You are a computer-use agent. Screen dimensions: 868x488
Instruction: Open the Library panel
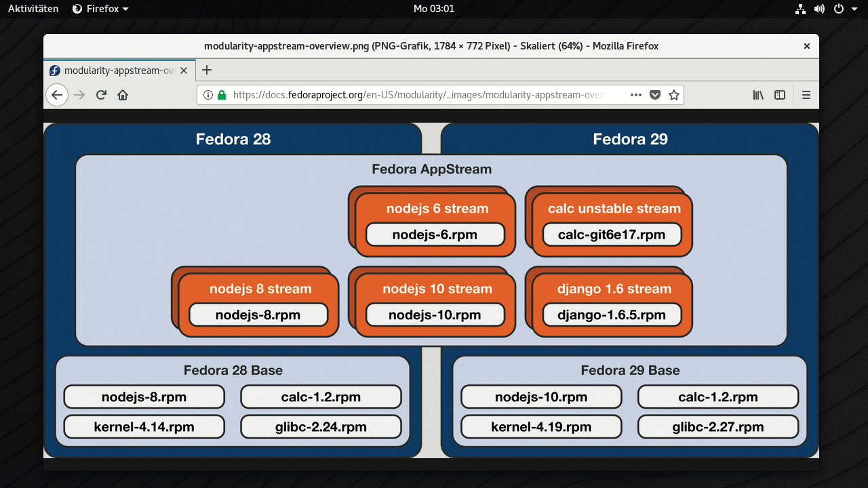click(x=758, y=95)
